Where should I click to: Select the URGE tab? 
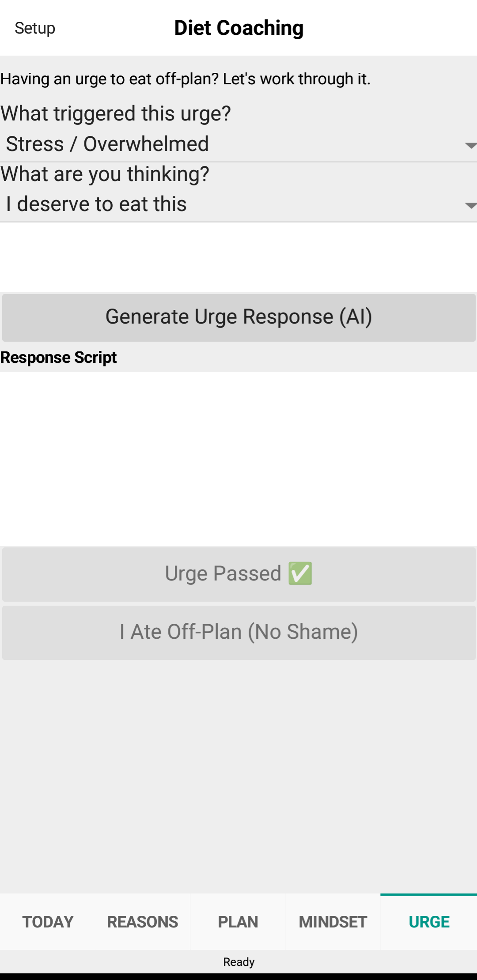click(428, 922)
